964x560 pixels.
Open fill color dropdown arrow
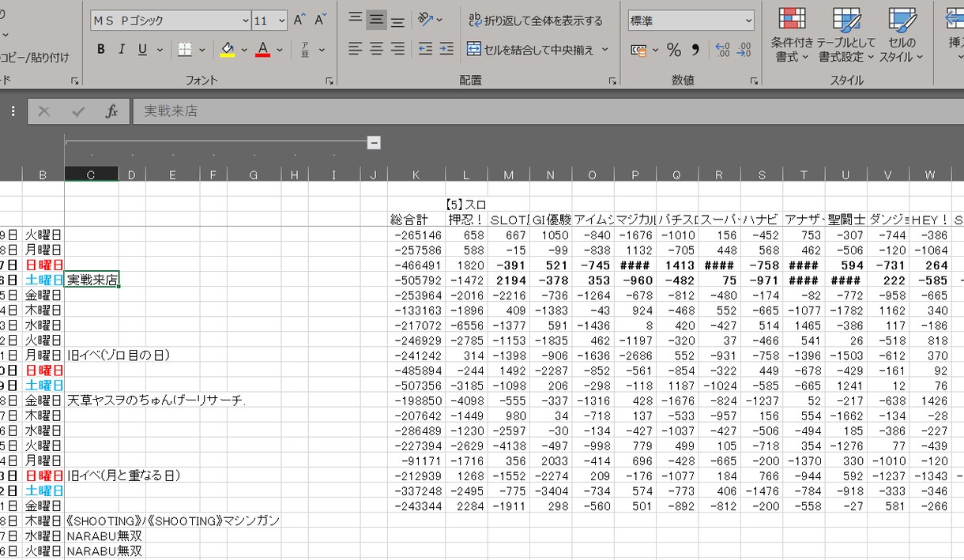pyautogui.click(x=245, y=50)
